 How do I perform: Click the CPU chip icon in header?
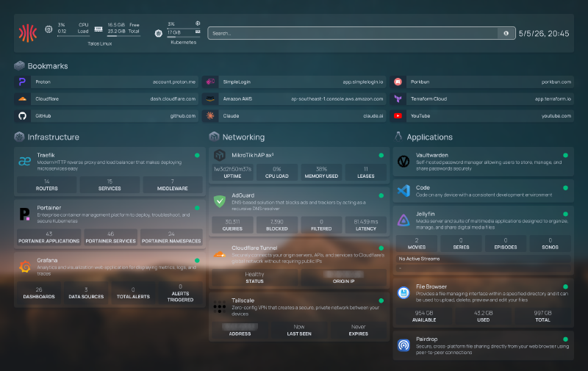point(49,29)
